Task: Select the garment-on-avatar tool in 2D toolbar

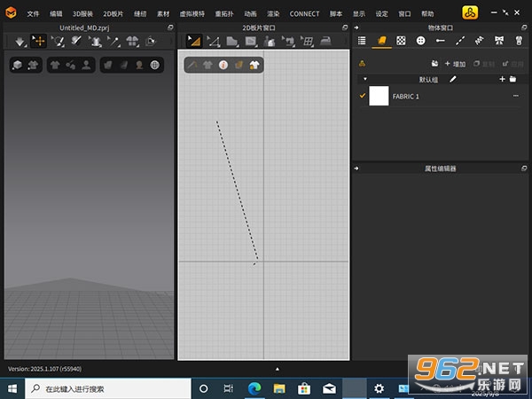Action: [270, 42]
